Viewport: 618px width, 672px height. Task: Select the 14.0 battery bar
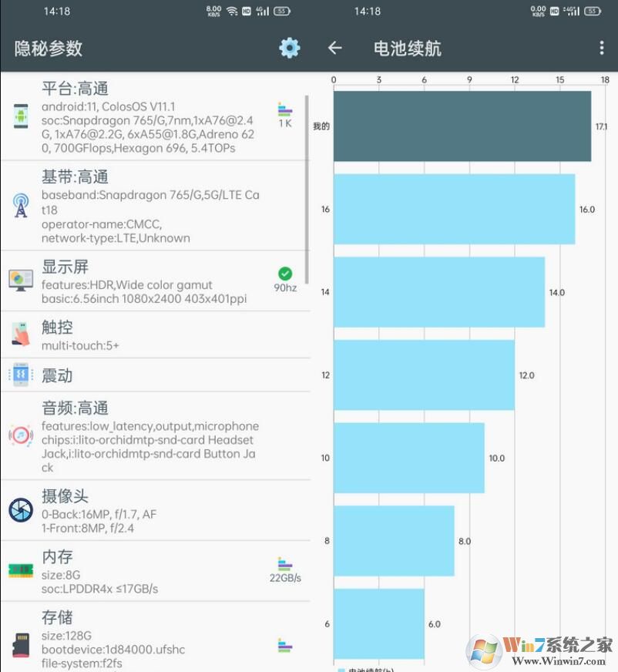pos(439,292)
